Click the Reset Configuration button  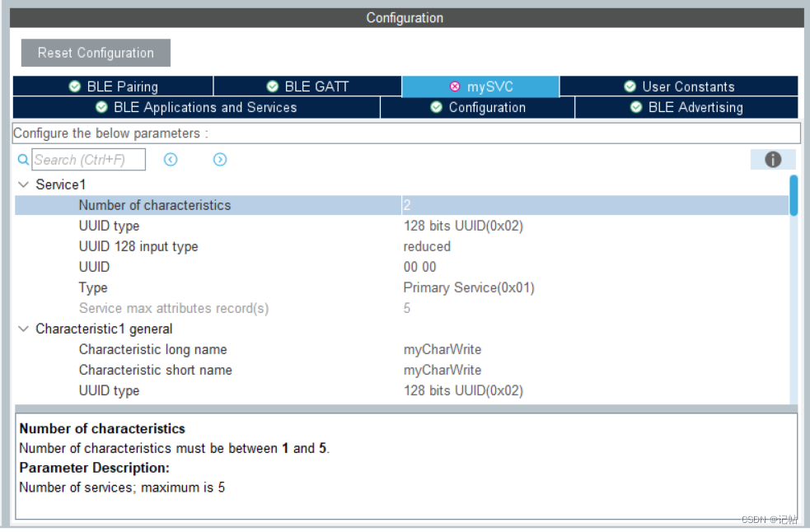[x=96, y=53]
